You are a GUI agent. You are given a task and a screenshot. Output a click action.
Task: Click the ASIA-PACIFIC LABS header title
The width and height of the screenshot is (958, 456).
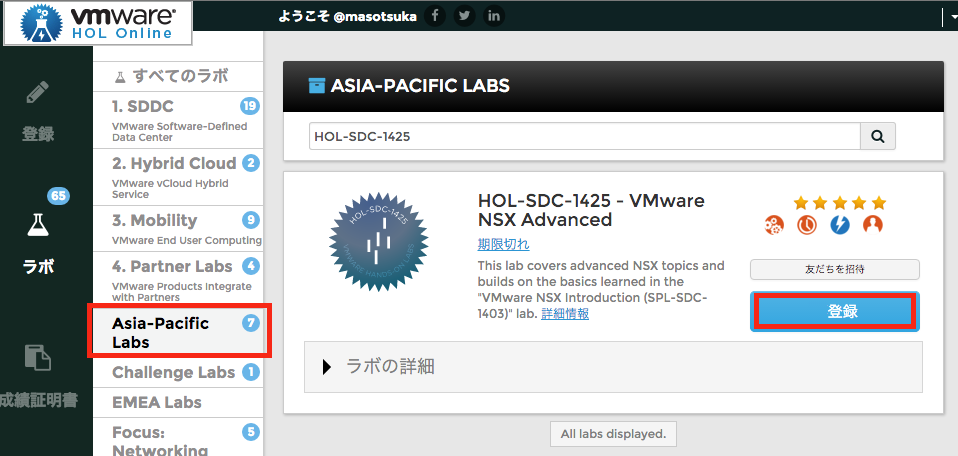pos(420,86)
